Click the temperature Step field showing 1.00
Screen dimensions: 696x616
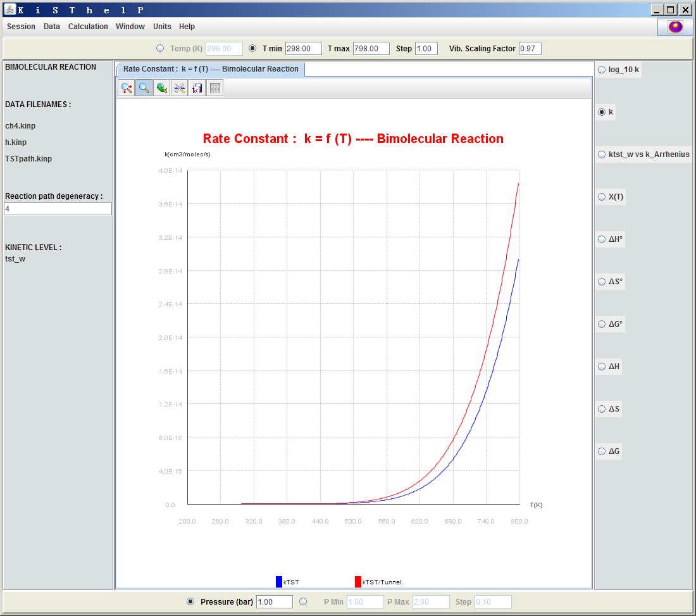click(x=426, y=48)
